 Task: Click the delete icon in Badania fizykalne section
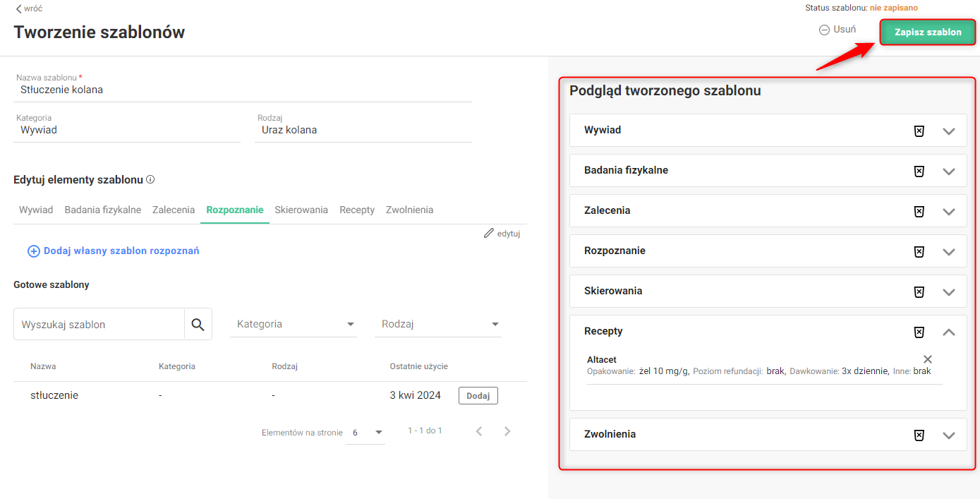[919, 172]
